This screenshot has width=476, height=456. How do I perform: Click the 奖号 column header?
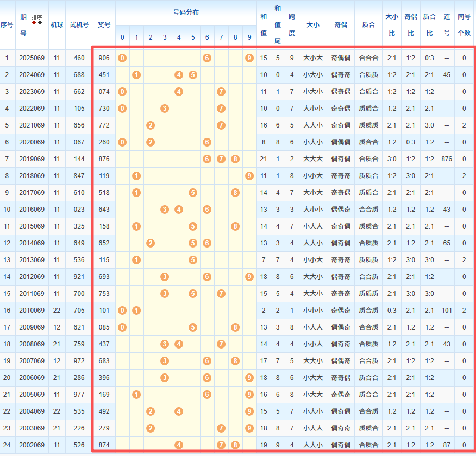tap(104, 24)
